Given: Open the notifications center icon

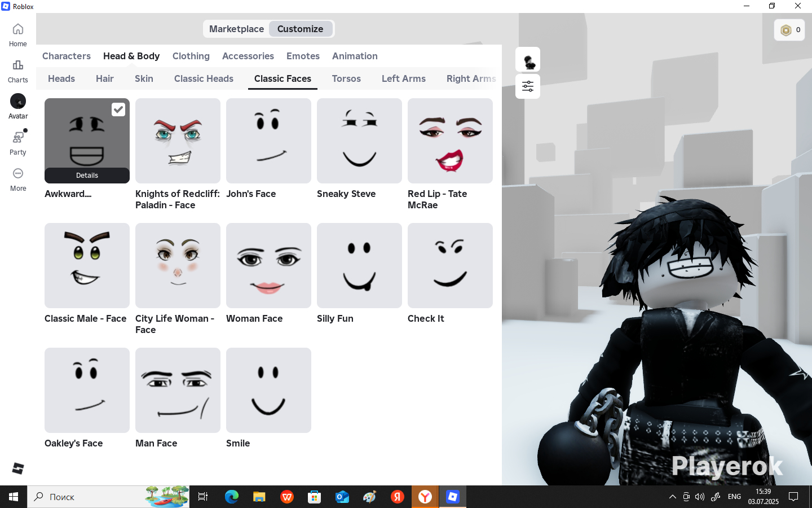Looking at the screenshot, I should 793,497.
